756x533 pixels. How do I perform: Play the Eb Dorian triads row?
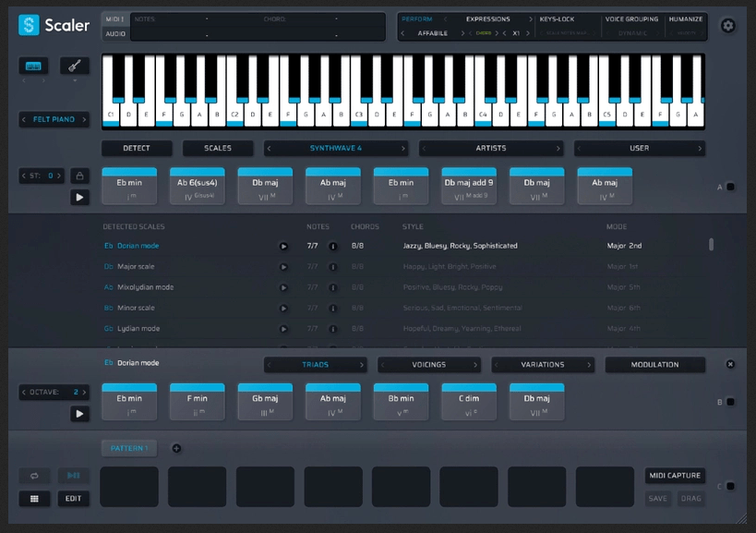[x=79, y=414]
